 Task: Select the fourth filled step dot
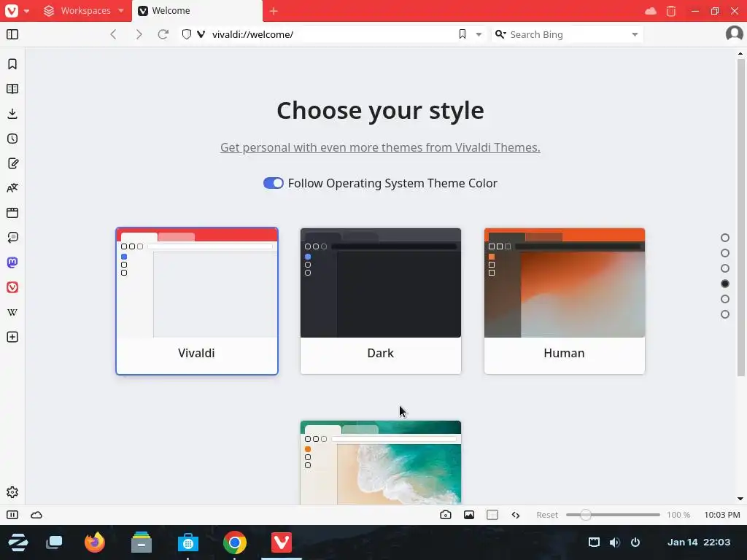click(x=725, y=284)
